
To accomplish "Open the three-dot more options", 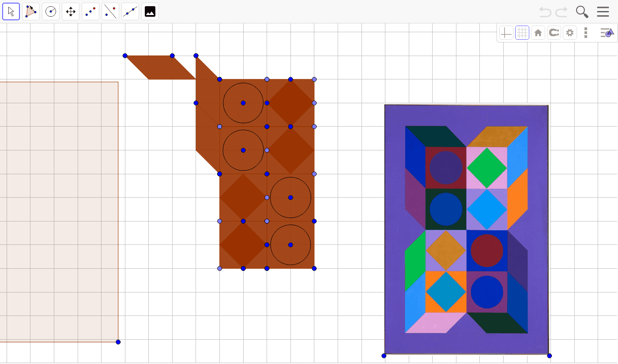I will click(586, 33).
